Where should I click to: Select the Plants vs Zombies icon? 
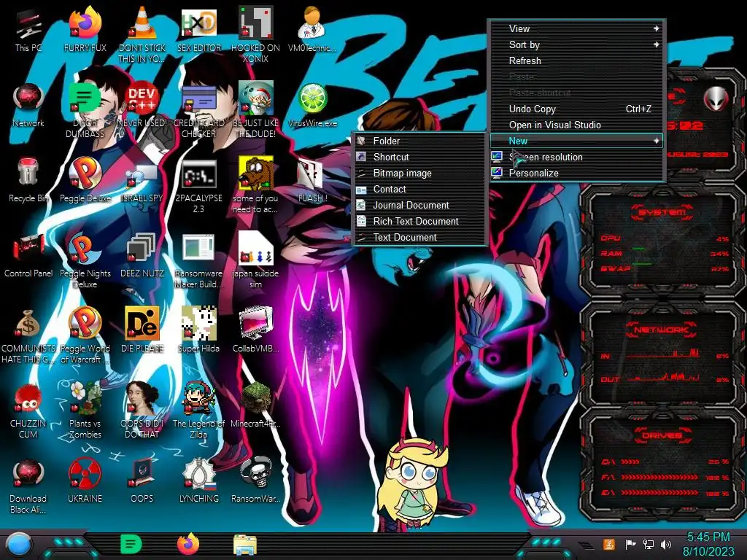[85, 411]
